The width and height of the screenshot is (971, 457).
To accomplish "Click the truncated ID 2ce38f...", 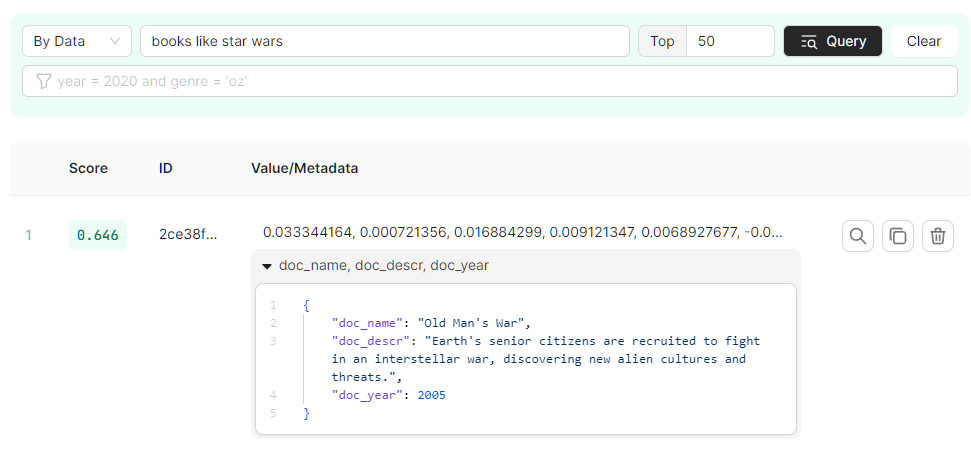I will pos(188,234).
